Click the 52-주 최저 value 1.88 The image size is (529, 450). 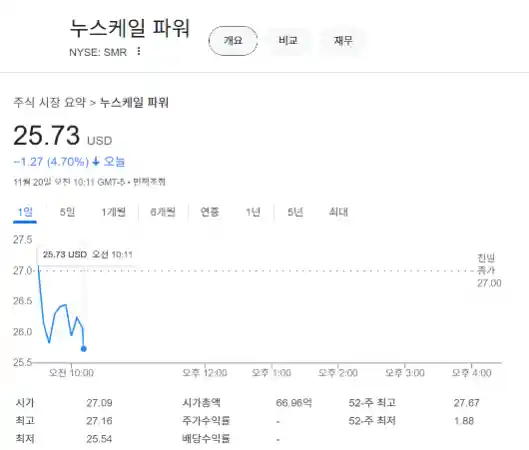[464, 421]
